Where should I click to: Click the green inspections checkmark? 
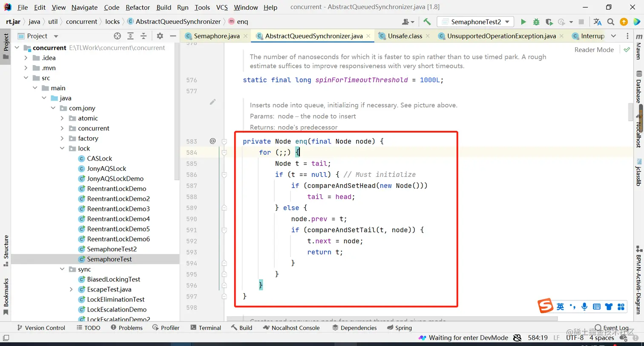pos(627,49)
